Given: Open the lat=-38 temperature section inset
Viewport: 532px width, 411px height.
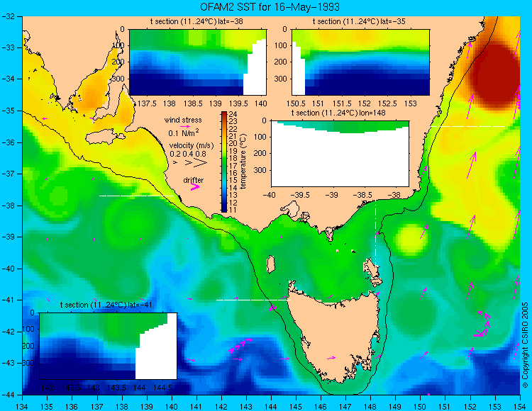Looking at the screenshot, I should point(198,62).
